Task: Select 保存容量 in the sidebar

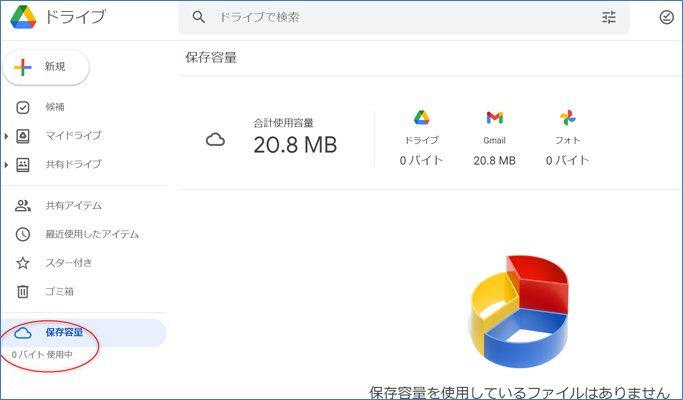Action: pos(84,333)
